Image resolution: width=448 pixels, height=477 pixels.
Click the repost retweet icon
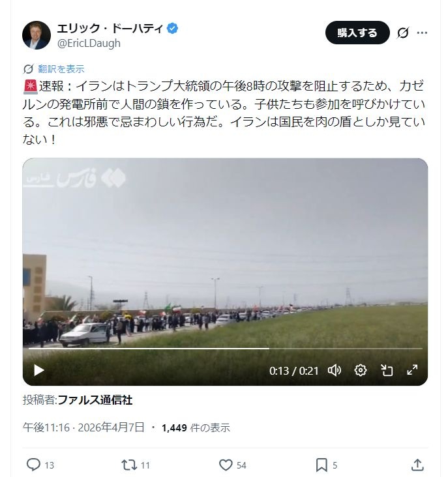point(129,465)
